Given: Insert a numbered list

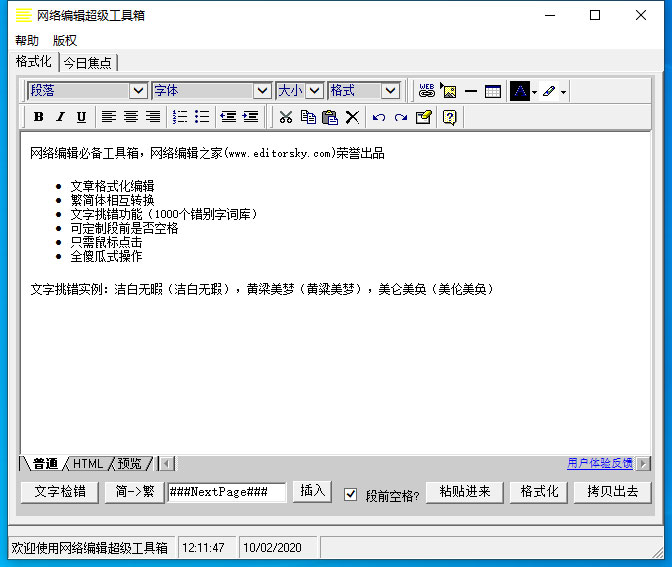Looking at the screenshot, I should pyautogui.click(x=180, y=117).
